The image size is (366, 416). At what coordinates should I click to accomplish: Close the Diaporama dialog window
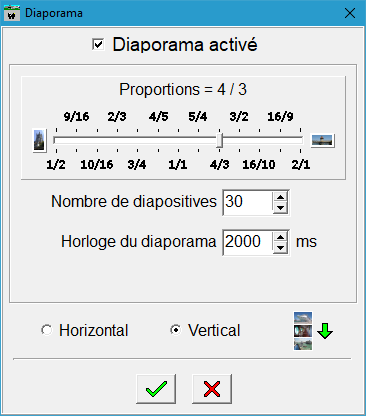[350, 13]
